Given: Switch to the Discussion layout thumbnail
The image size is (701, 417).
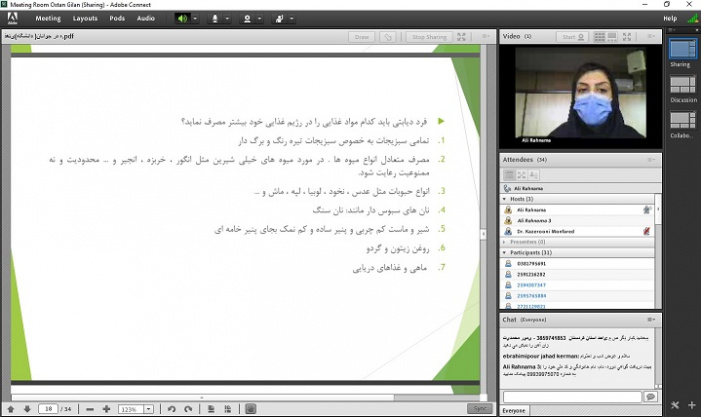Looking at the screenshot, I should (x=683, y=87).
